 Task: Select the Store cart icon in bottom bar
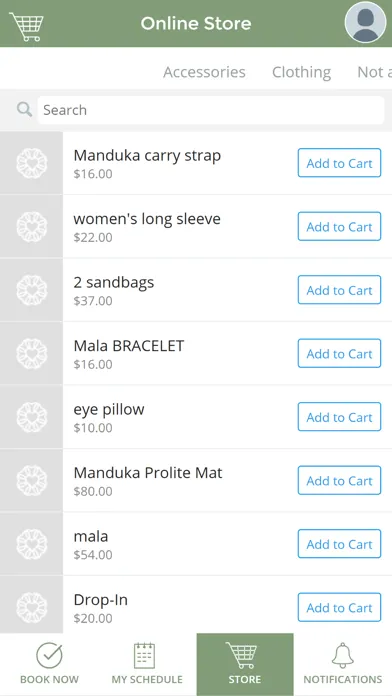coord(242,655)
